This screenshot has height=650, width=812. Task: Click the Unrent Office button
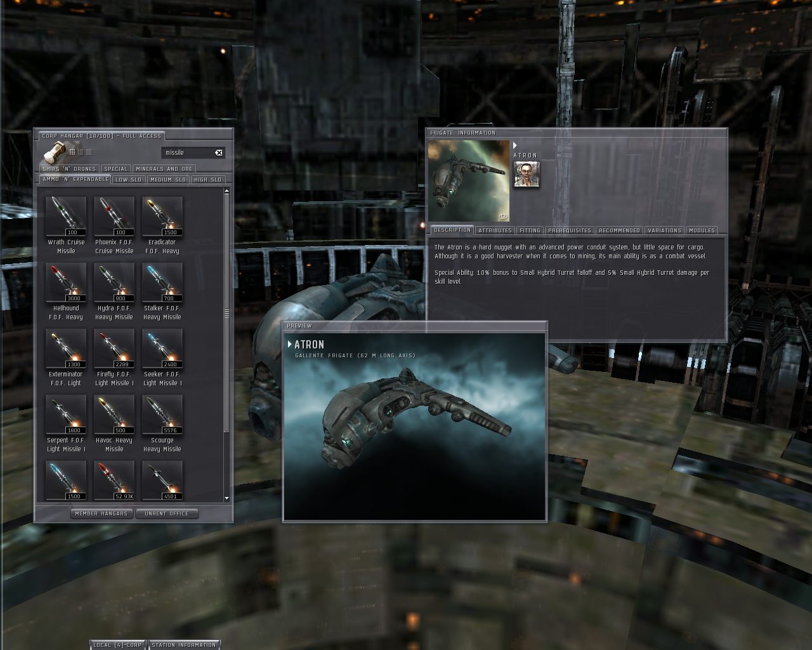pos(167,514)
